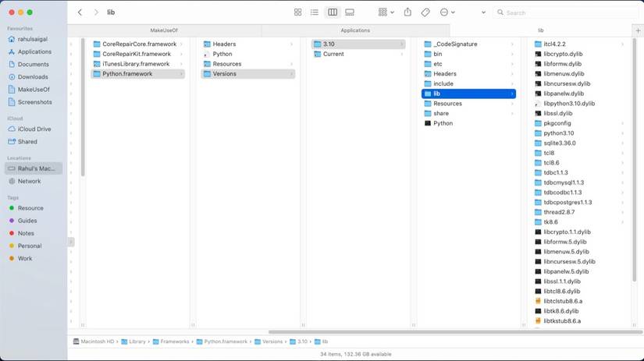The width and height of the screenshot is (644, 361).
Task: Select CoreRepairCore.framework folder
Action: [138, 44]
